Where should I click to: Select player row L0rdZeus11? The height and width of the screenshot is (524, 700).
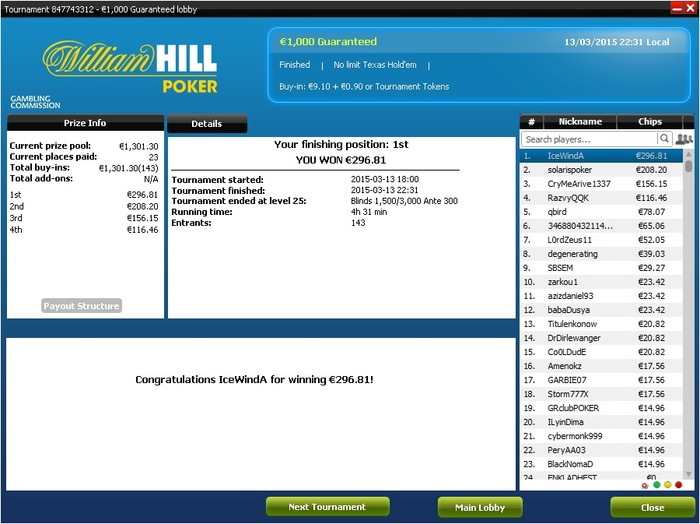coord(601,240)
